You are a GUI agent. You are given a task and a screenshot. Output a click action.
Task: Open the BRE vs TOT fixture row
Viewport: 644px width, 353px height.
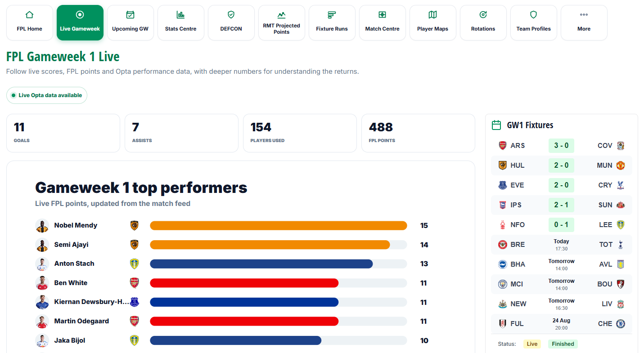tap(562, 245)
